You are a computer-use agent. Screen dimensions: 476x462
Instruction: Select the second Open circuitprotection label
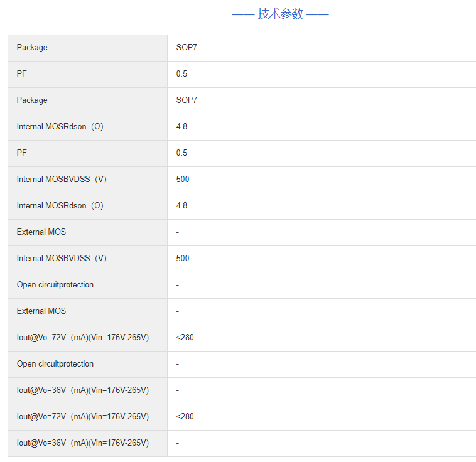point(55,364)
